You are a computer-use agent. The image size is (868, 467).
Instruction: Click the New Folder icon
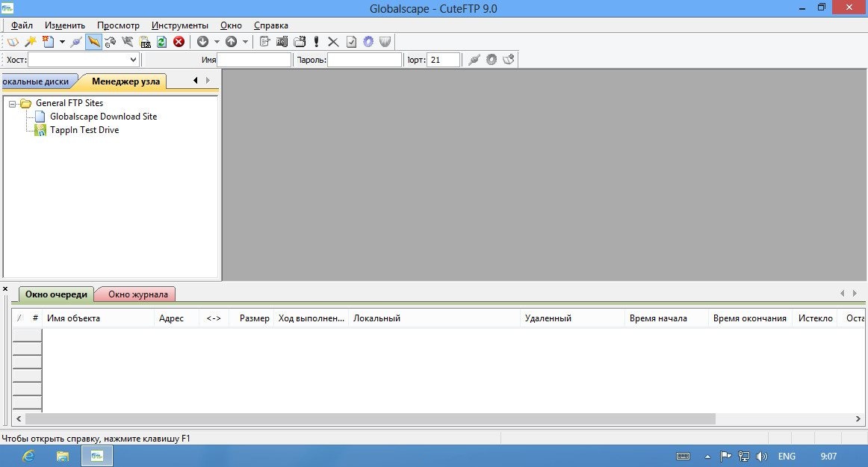click(x=300, y=42)
